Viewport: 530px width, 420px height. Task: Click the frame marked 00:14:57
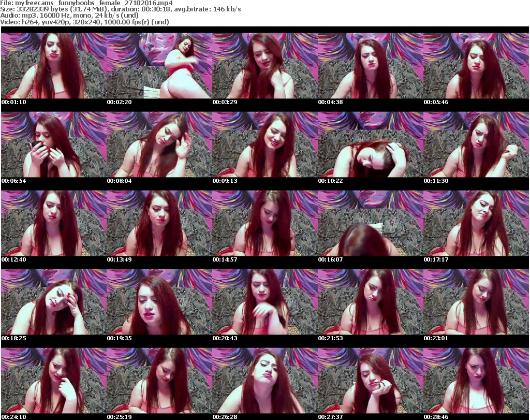264,223
